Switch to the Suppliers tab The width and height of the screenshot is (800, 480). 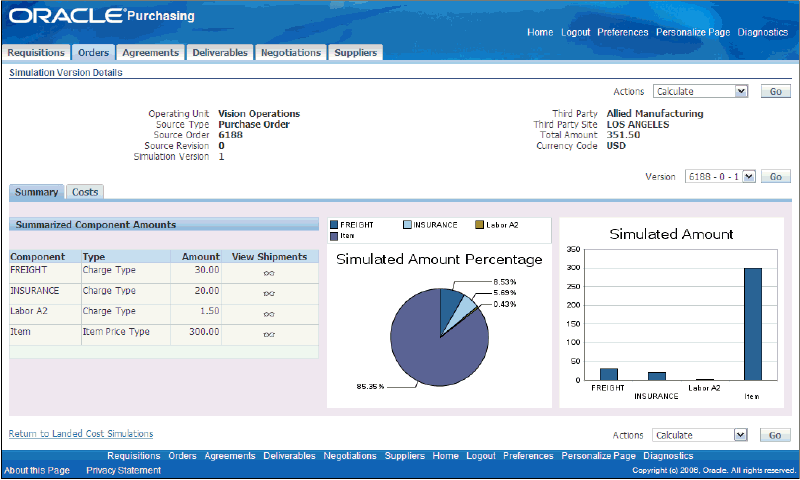click(x=356, y=53)
